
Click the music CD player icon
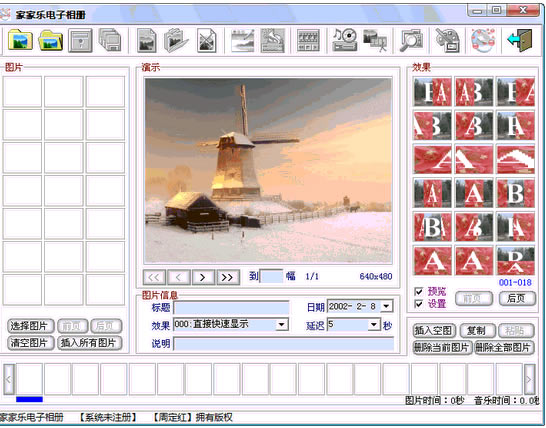(x=344, y=40)
